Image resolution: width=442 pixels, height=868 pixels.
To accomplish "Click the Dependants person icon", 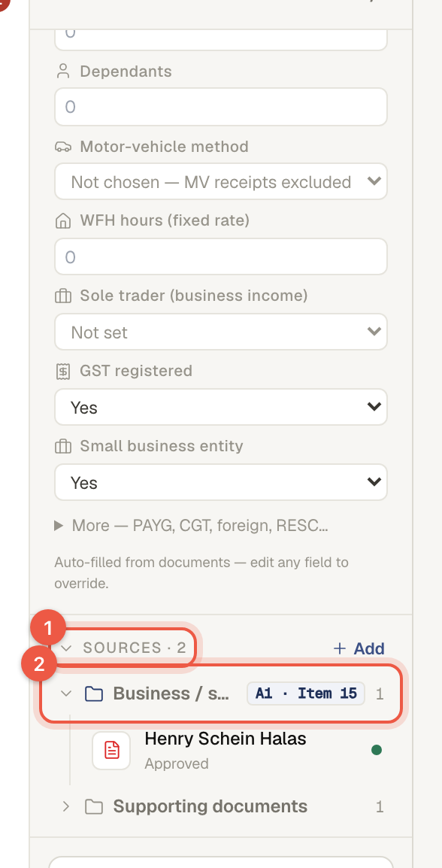I will 63,71.
